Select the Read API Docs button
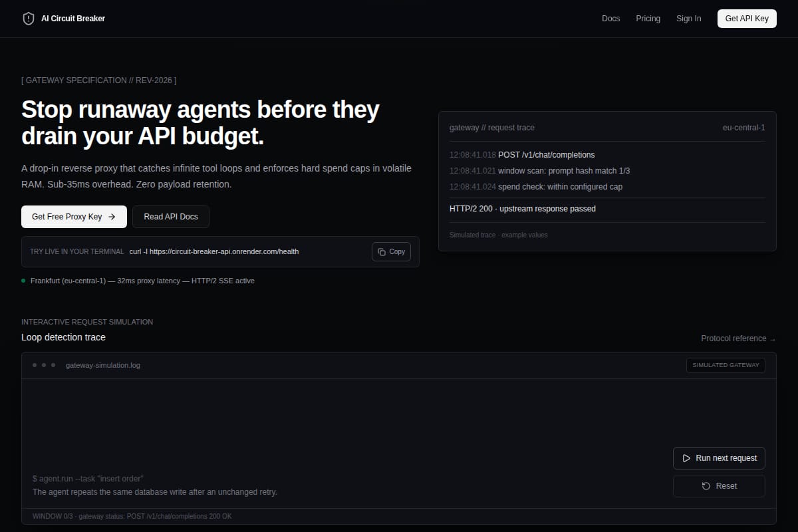 click(171, 217)
